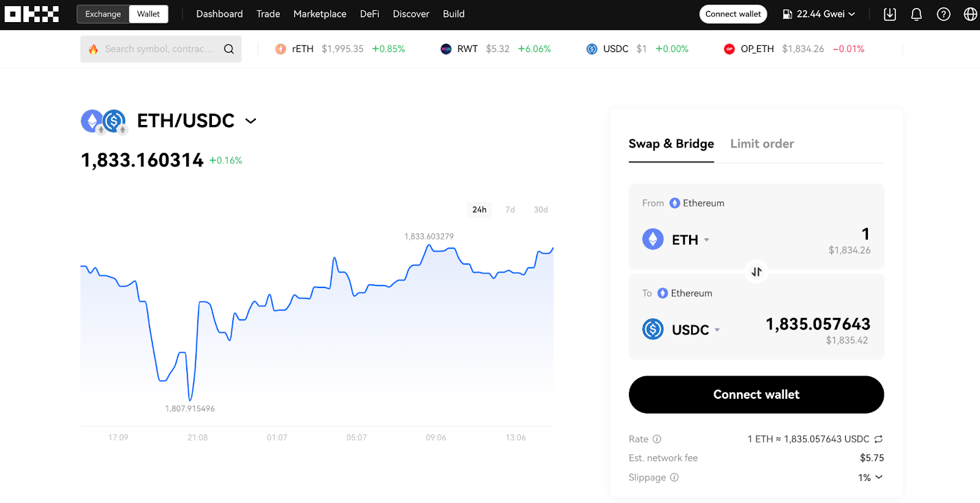Screen dimensions: 980x503
Task: Open the slippage 1% dropdown
Action: coord(870,477)
